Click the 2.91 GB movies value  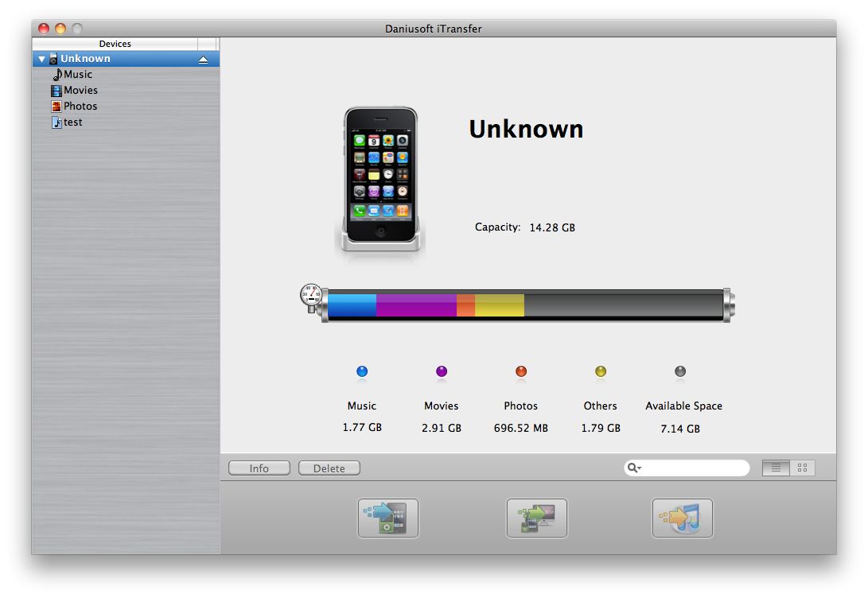442,428
